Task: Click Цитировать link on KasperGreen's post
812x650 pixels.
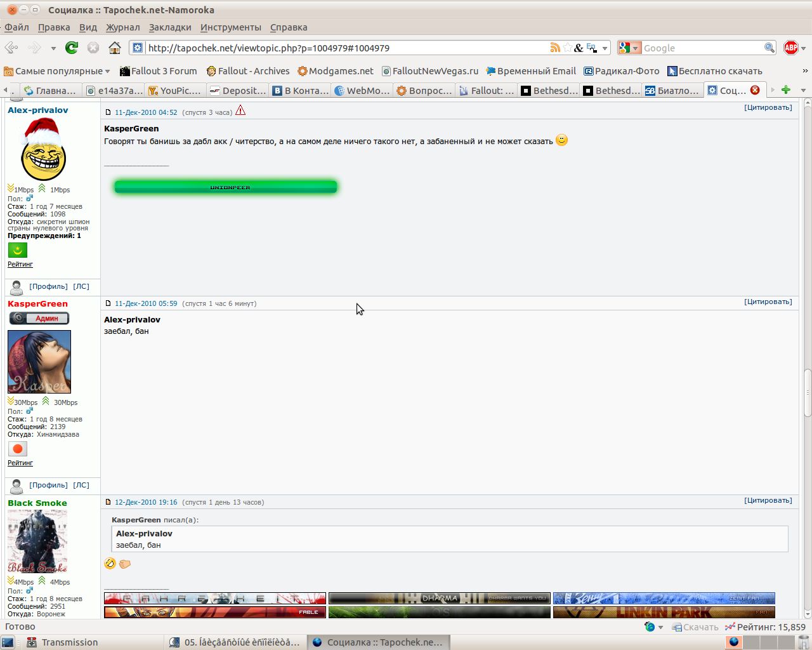Action: click(x=768, y=302)
